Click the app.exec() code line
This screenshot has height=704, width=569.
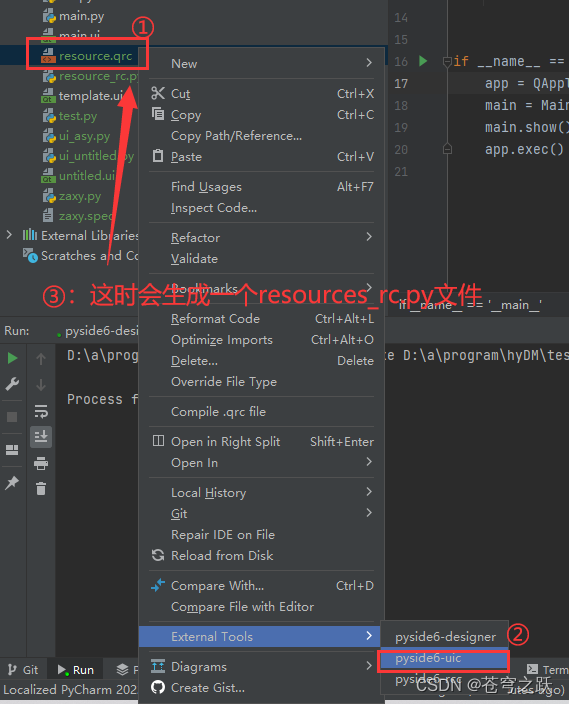coord(524,149)
